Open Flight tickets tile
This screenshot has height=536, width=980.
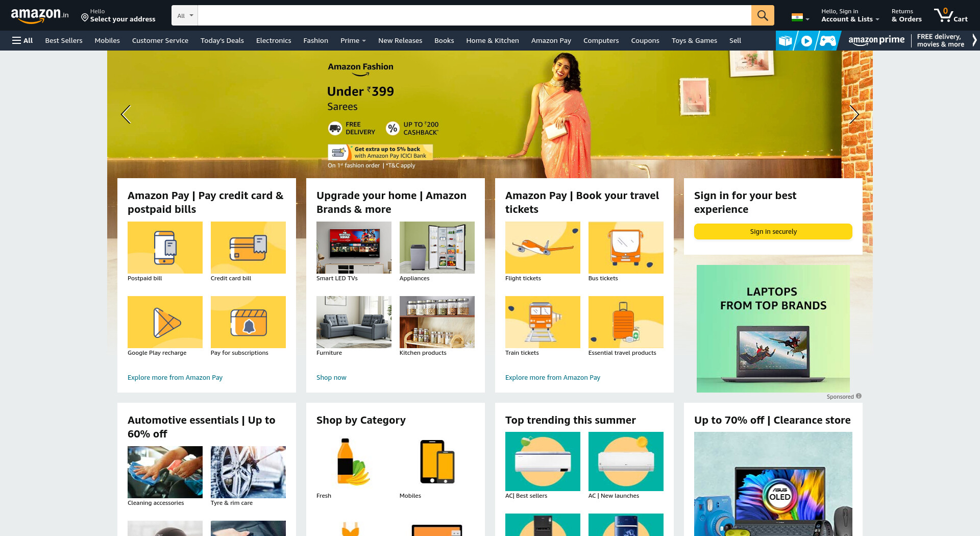543,248
